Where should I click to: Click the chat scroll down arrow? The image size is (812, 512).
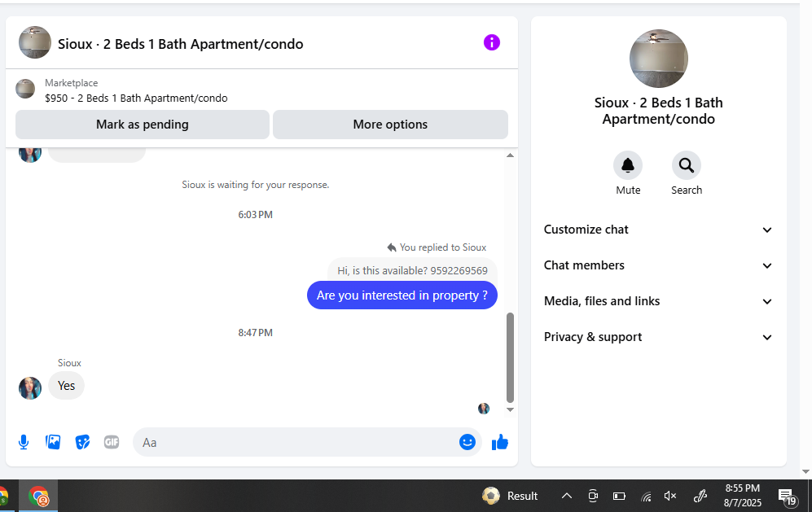(x=510, y=409)
